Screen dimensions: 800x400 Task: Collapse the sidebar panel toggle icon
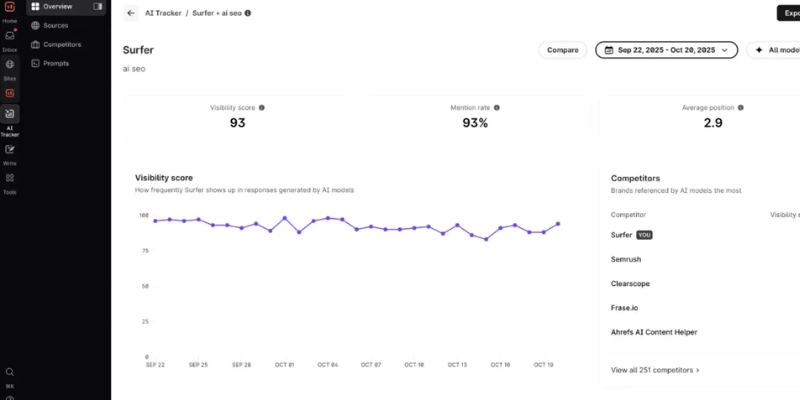[x=98, y=7]
